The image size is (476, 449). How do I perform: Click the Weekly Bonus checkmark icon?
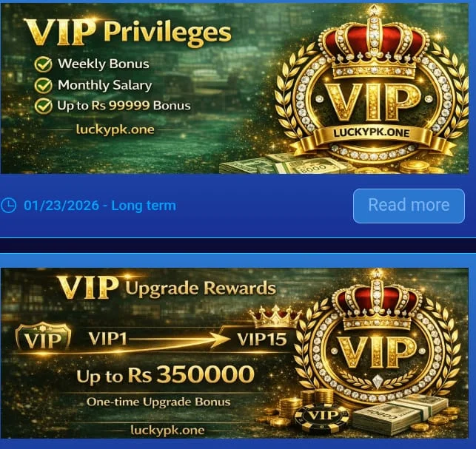click(43, 64)
